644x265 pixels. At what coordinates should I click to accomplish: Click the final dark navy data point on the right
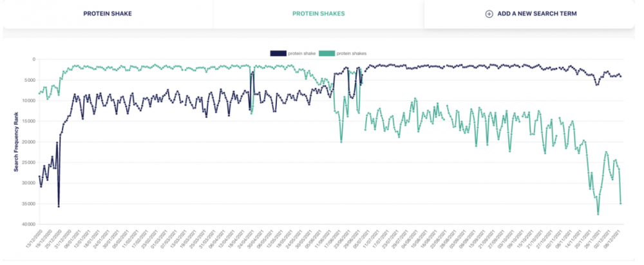621,77
